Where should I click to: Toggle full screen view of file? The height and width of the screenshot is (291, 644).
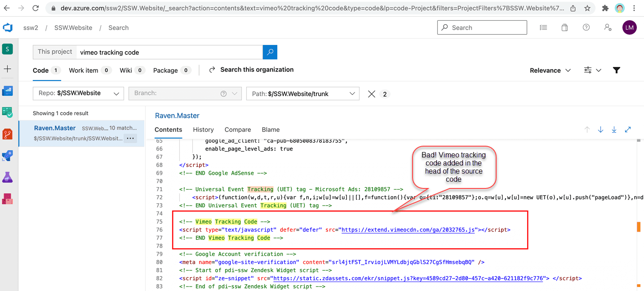[628, 130]
